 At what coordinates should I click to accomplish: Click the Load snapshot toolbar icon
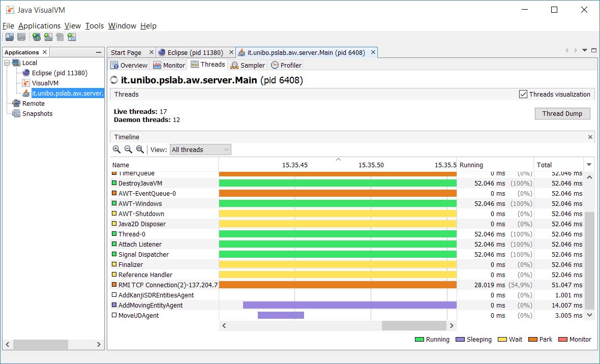pos(10,37)
